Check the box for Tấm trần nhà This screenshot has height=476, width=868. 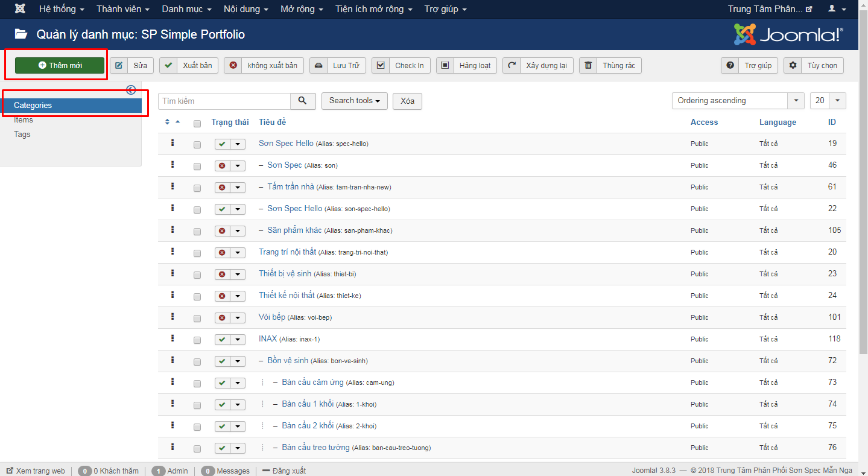pos(197,188)
